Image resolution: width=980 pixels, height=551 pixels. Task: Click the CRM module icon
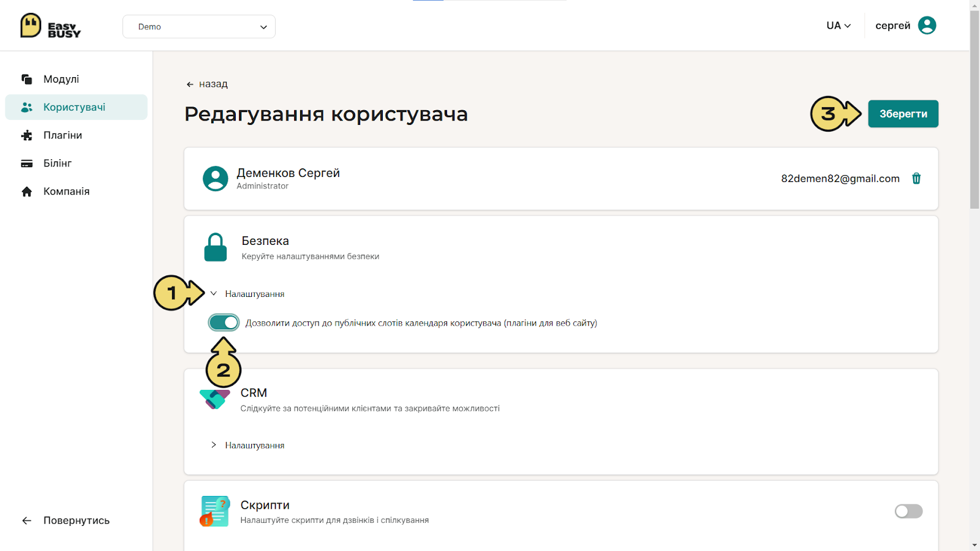click(x=215, y=399)
